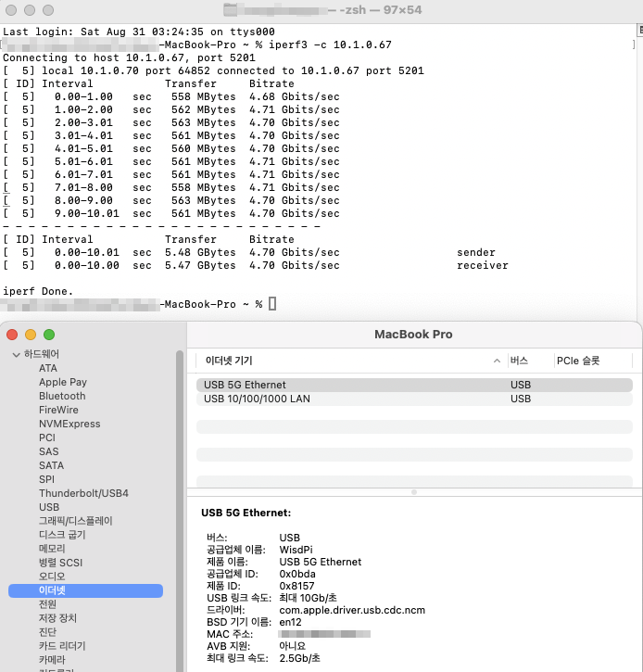Click the folder proxy icon in Terminal title
This screenshot has height=672, width=643.
tap(230, 10)
